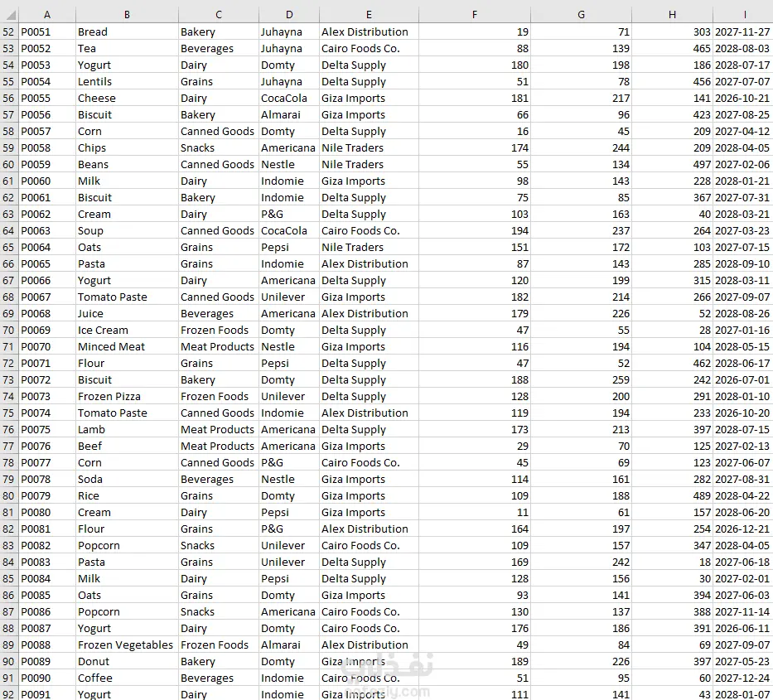Click value 497 in Beans row
This screenshot has width=773, height=700.
(x=673, y=165)
